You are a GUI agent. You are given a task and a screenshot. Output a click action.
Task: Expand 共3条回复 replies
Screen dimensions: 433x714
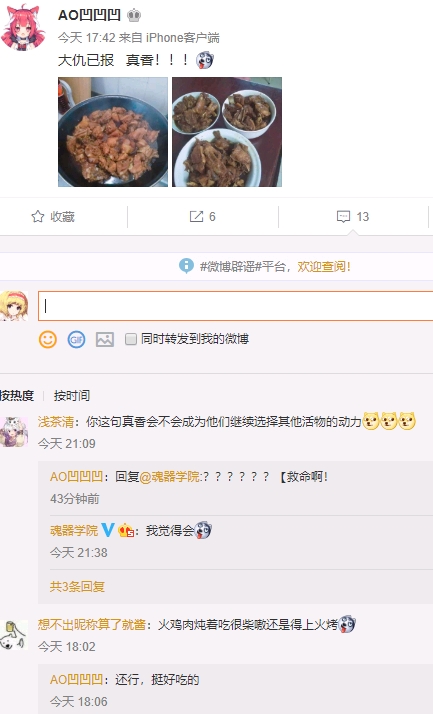tap(77, 586)
